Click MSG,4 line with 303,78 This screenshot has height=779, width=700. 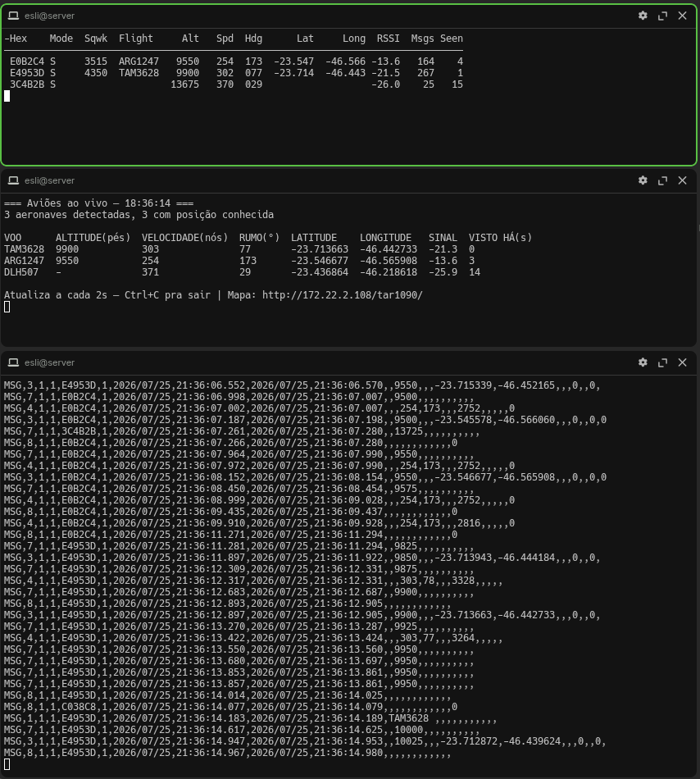(253, 581)
